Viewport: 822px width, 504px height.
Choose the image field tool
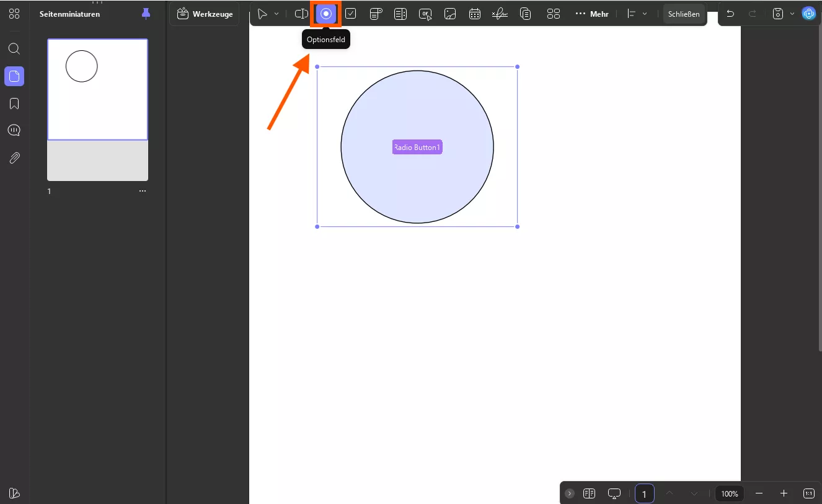click(450, 14)
